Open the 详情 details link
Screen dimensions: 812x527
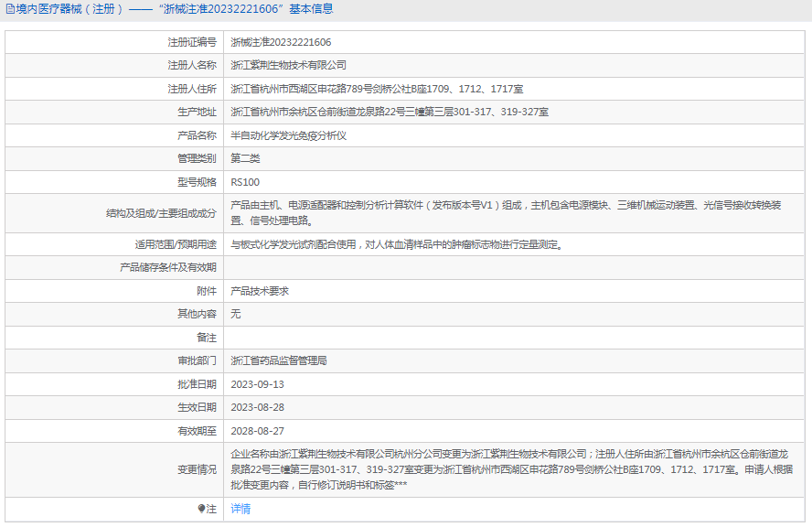tap(240, 509)
